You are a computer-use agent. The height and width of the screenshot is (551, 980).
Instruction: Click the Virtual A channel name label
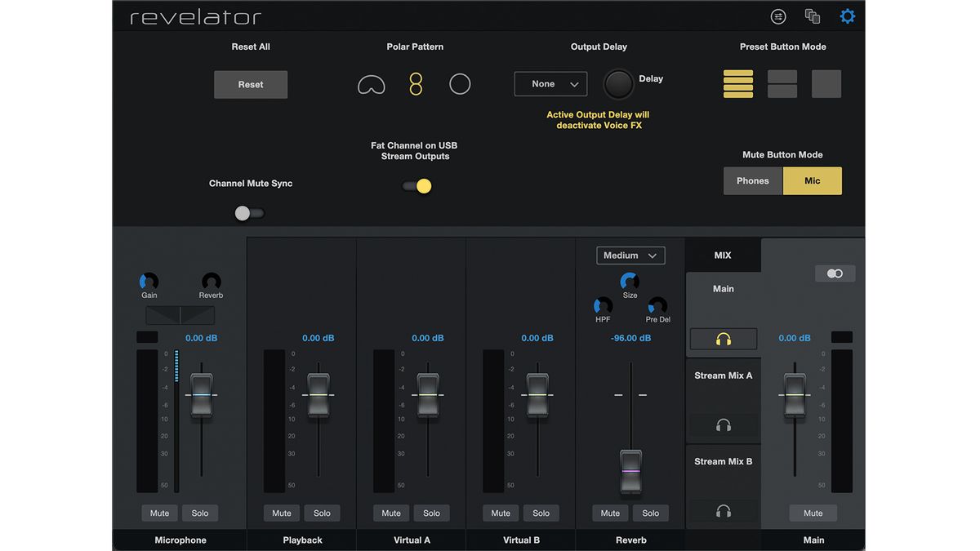(412, 540)
